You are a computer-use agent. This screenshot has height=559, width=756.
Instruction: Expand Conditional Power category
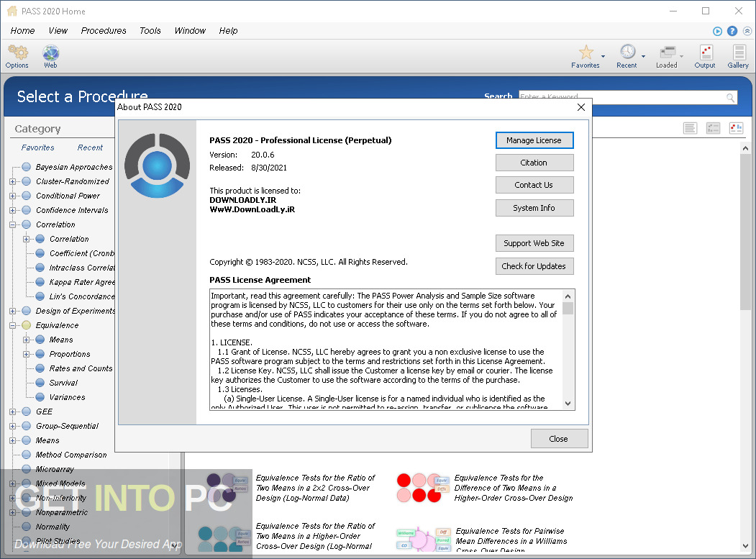[12, 196]
